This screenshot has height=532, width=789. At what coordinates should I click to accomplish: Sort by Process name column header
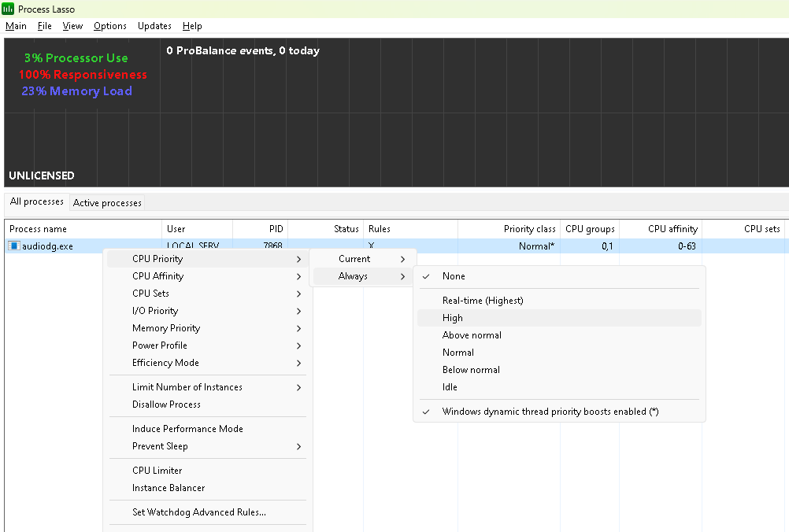pyautogui.click(x=83, y=229)
